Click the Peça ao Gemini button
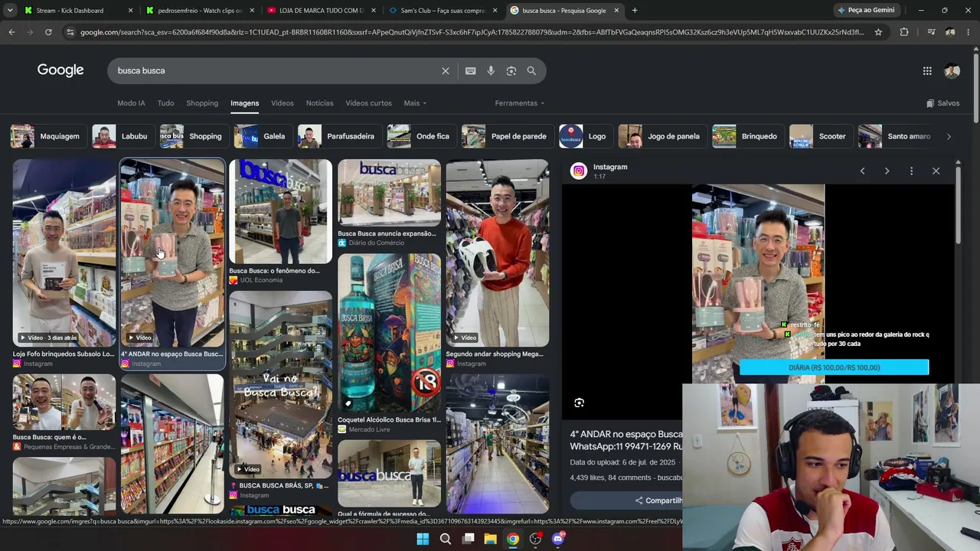980x551 pixels. tap(866, 10)
